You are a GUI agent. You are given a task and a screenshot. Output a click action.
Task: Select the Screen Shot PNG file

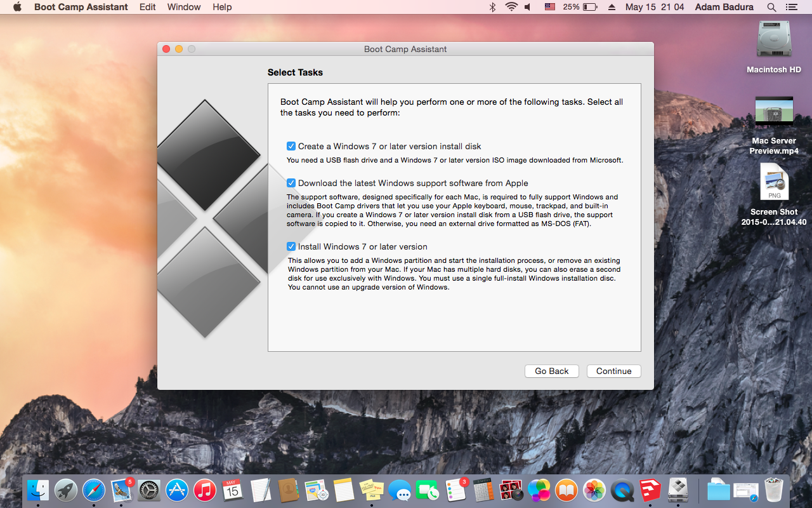tap(774, 194)
